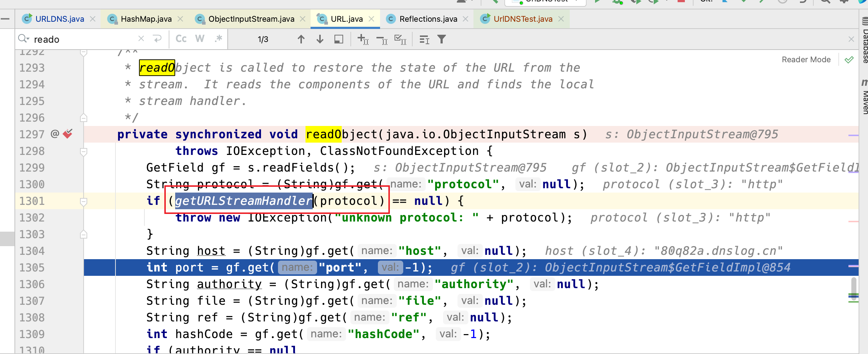Collapse the if block fold at line 1301
Viewport: 868px width, 354px height.
[84, 202]
